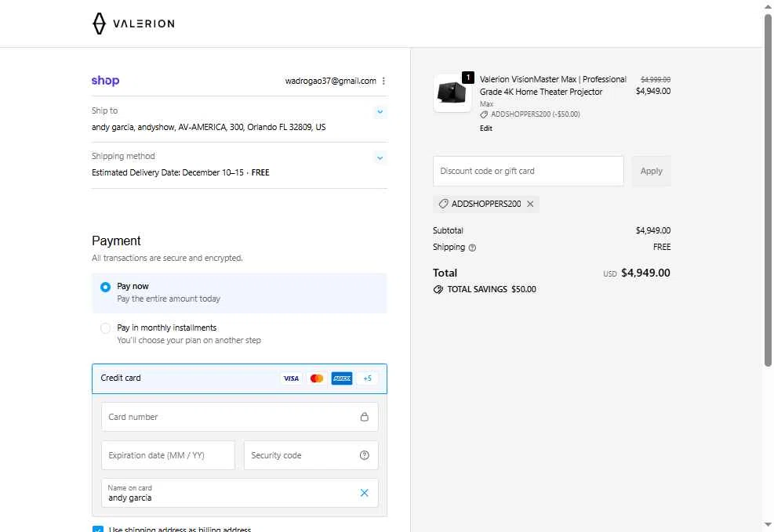Click the American Express card icon
The height and width of the screenshot is (532, 774).
(342, 378)
